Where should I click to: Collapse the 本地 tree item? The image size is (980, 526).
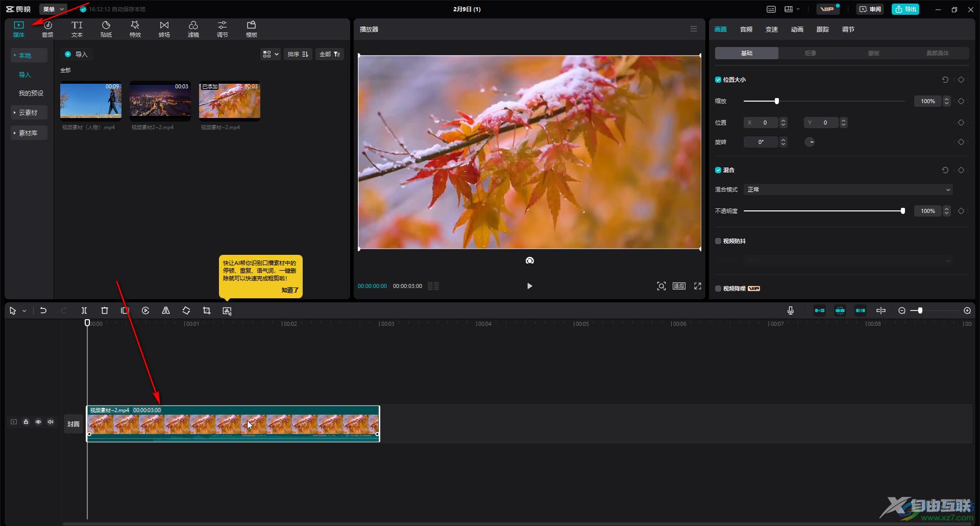click(29, 55)
